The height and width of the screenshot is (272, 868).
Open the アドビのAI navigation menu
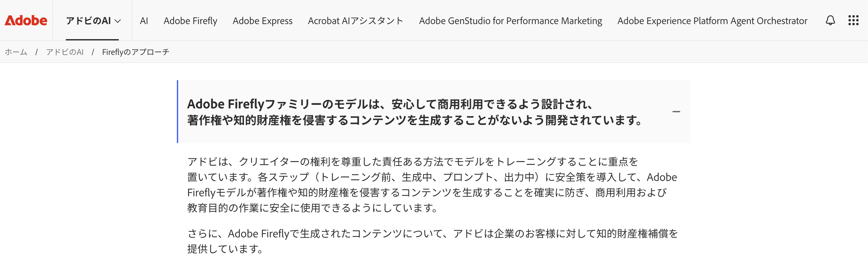pyautogui.click(x=89, y=21)
